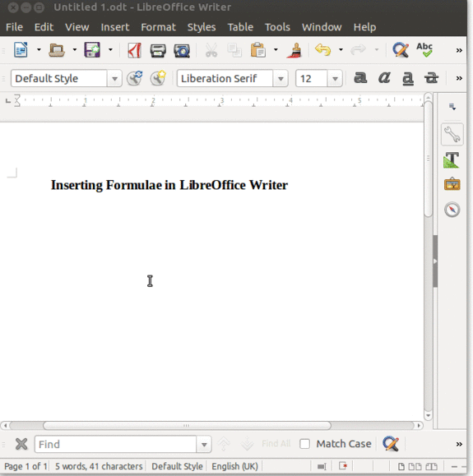Click the Default Style paragraph style field
Image resolution: width=473 pixels, height=476 pixels.
tap(59, 79)
